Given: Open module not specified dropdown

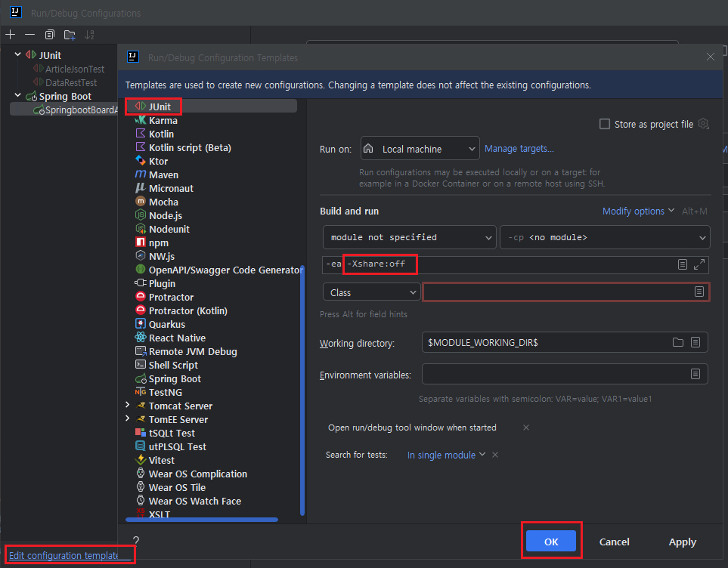Looking at the screenshot, I should 410,237.
